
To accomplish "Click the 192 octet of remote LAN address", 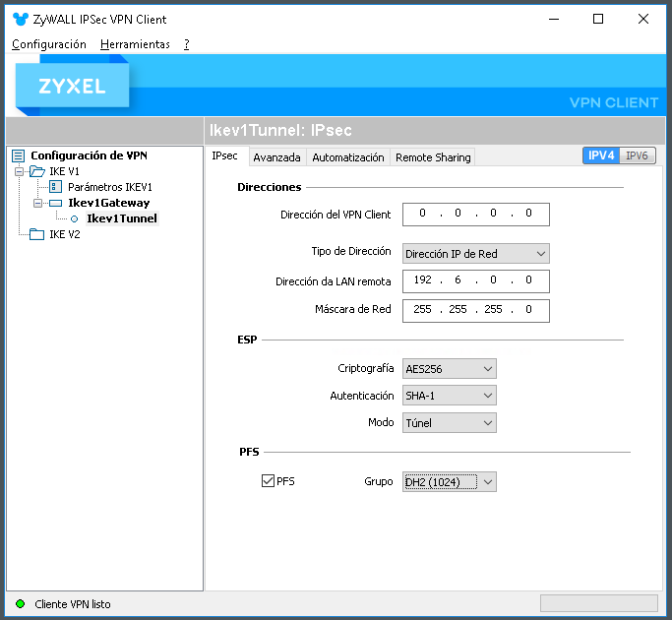I will pos(422,280).
